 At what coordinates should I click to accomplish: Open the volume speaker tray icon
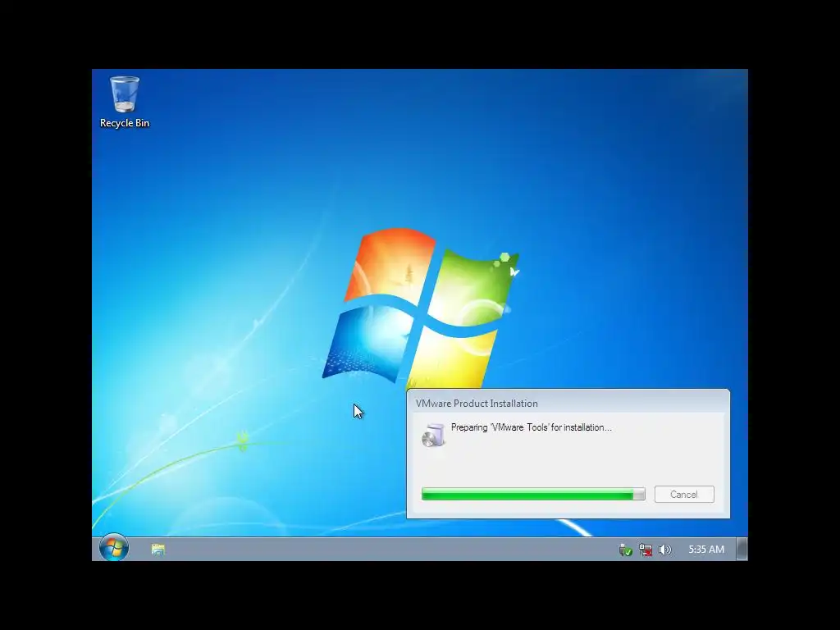point(664,550)
